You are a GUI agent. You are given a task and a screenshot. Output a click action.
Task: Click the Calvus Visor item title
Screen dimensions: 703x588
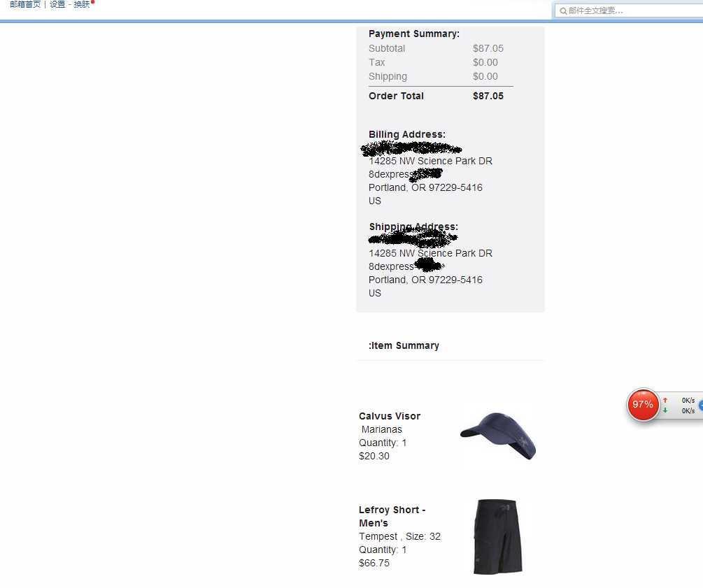click(390, 416)
